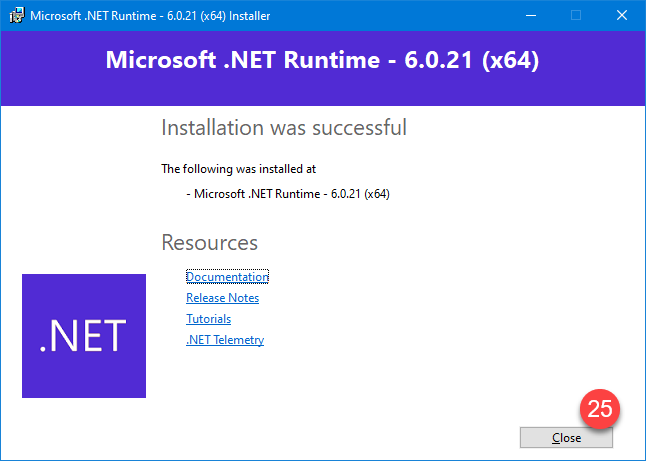Click the installer icon in the title bar
The image size is (646, 461).
[x=13, y=16]
